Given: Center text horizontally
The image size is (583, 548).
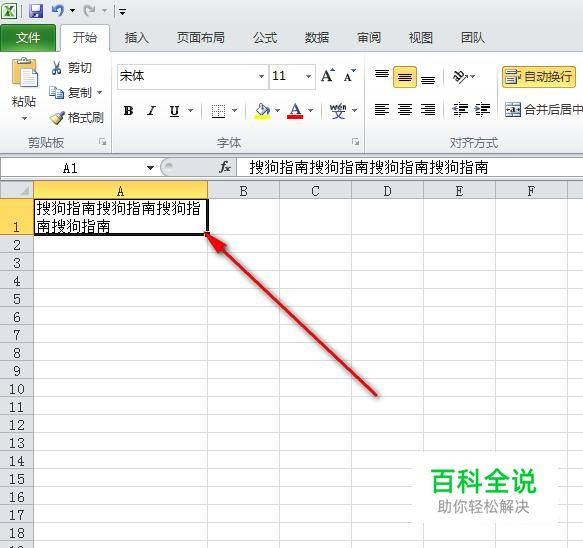Looking at the screenshot, I should (405, 109).
